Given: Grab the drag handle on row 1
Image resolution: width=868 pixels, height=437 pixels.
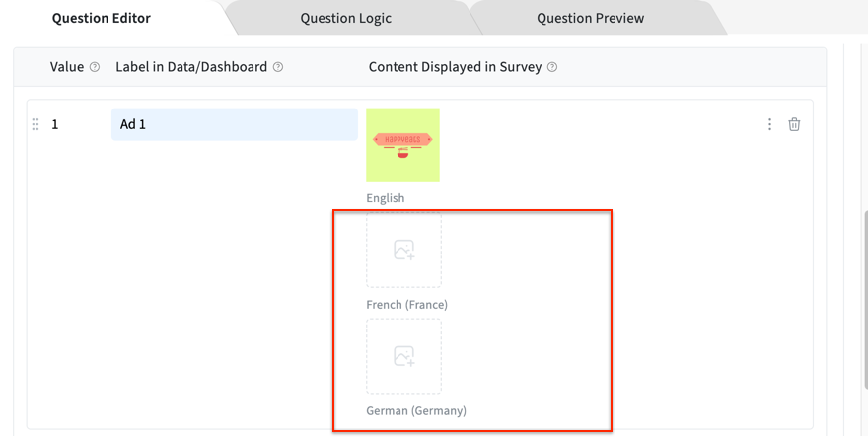Looking at the screenshot, I should [x=36, y=124].
